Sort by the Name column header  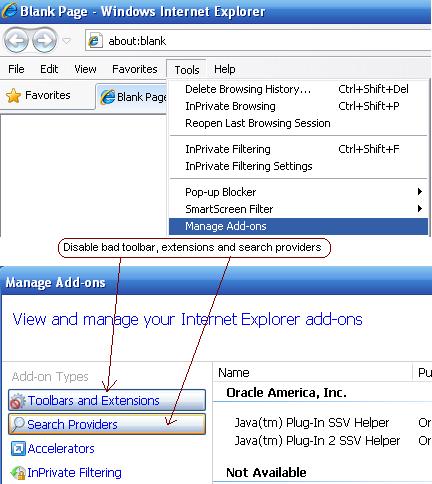(313, 372)
